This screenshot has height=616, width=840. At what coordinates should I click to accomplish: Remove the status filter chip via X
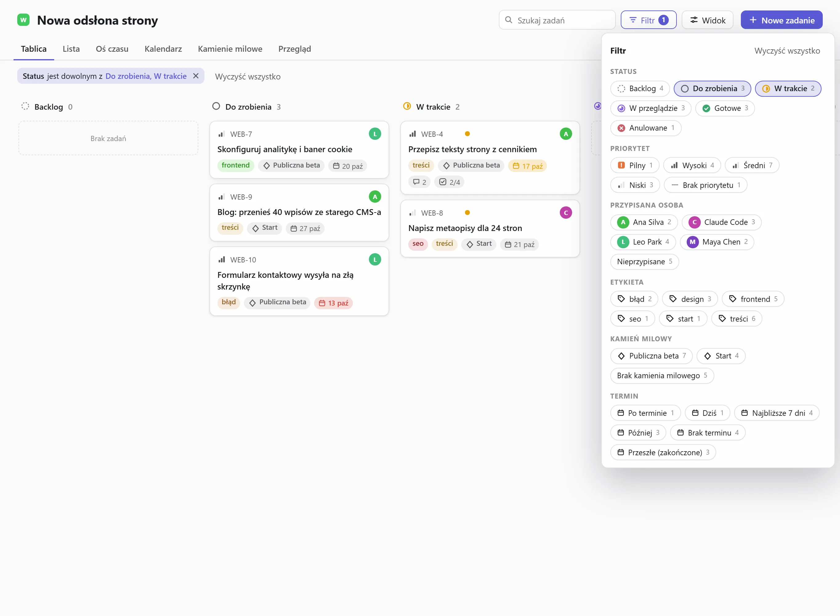[196, 76]
